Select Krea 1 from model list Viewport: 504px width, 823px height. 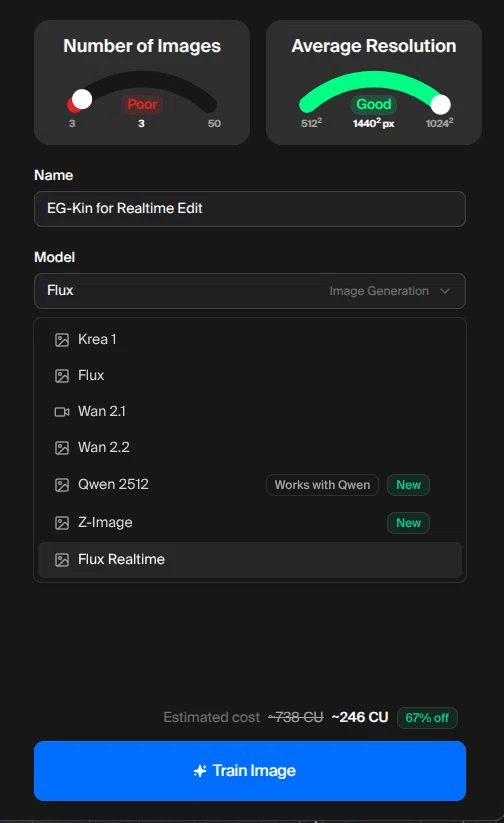pyautogui.click(x=250, y=340)
